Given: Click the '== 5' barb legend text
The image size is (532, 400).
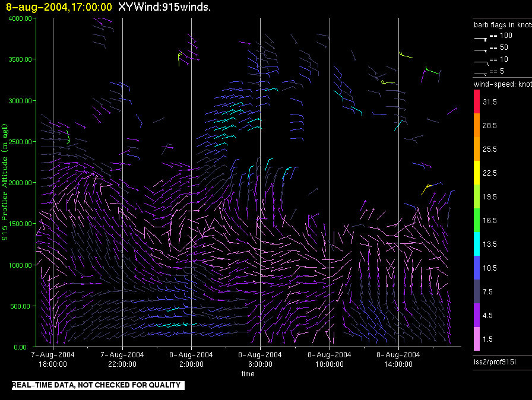Looking at the screenshot, I should (x=497, y=71).
